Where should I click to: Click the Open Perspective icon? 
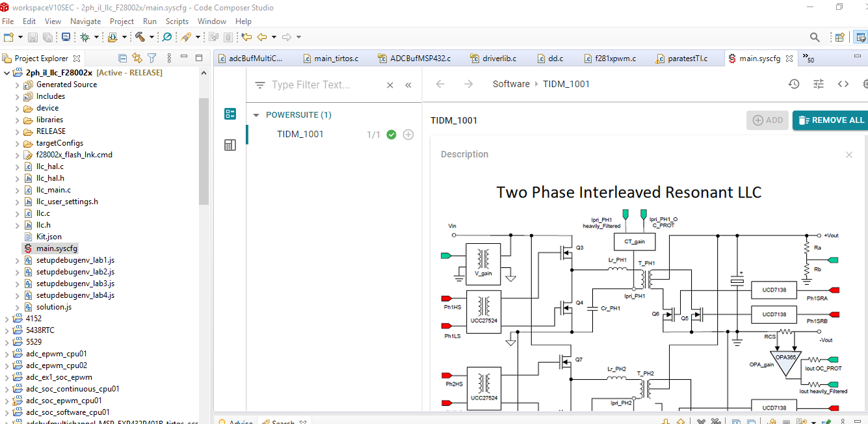(x=839, y=37)
